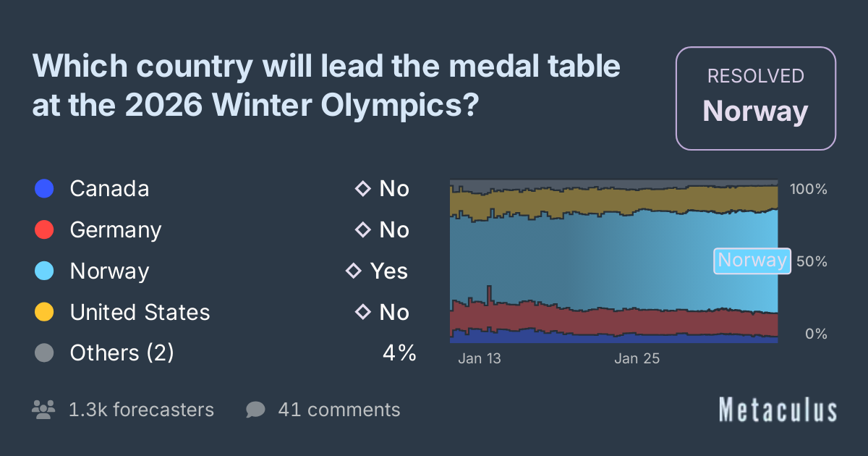Select the blue Canada color dot
Screen dimensions: 868x456
[45, 189]
